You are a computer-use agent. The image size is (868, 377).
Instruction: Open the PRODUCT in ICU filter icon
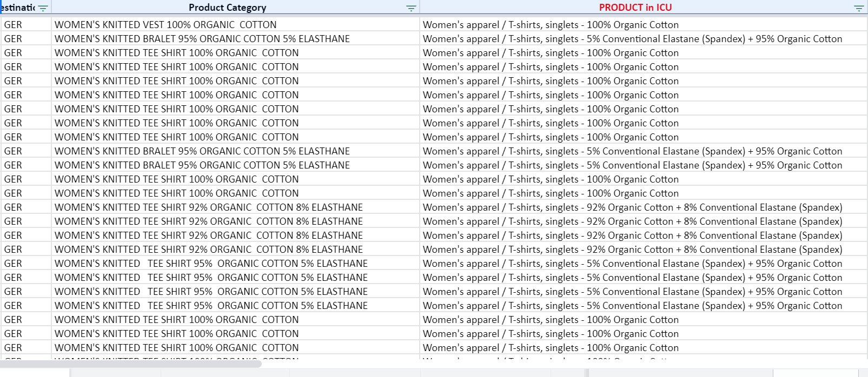[x=858, y=8]
